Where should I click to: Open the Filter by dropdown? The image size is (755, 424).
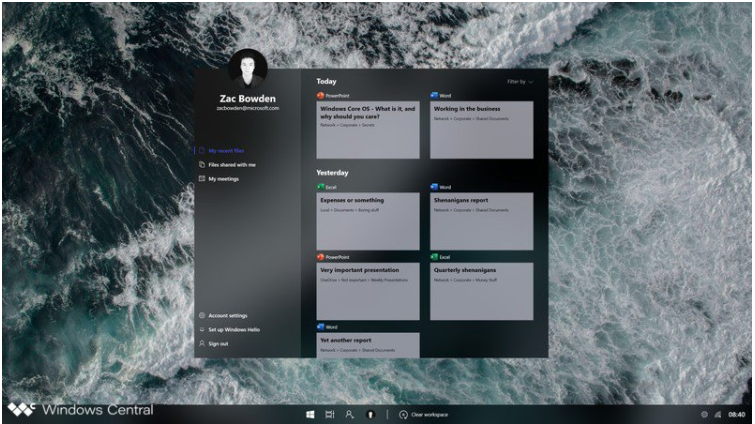[520, 82]
